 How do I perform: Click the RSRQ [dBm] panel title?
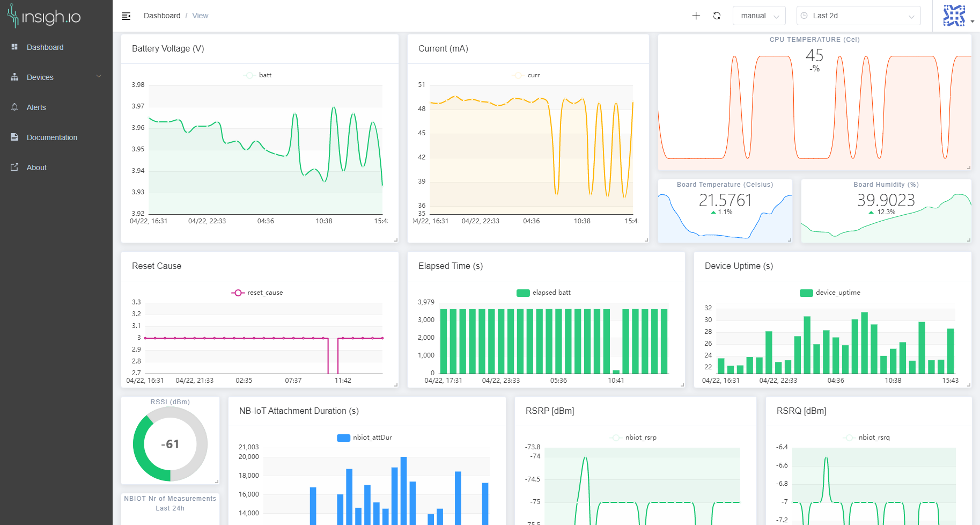[x=801, y=411]
